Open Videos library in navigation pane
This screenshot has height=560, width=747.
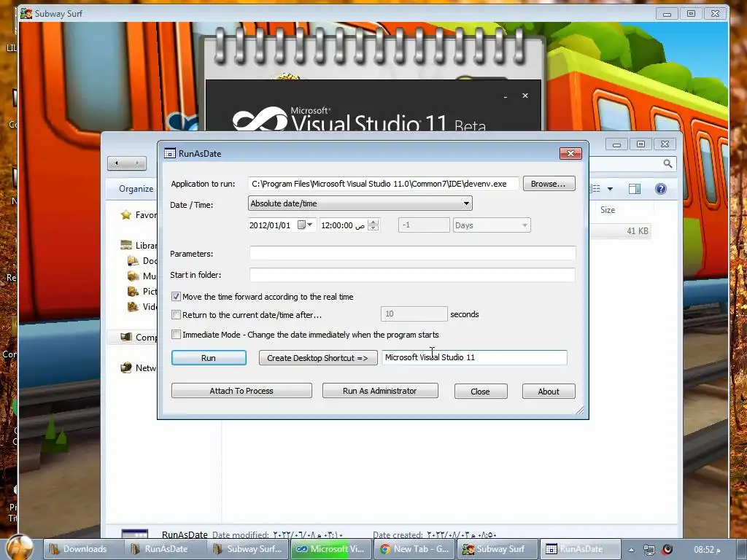(142, 307)
